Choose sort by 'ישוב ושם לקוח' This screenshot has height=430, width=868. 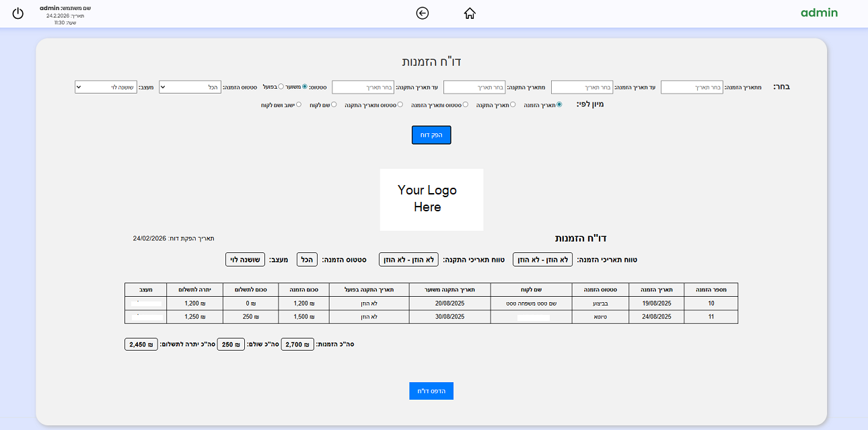point(299,105)
